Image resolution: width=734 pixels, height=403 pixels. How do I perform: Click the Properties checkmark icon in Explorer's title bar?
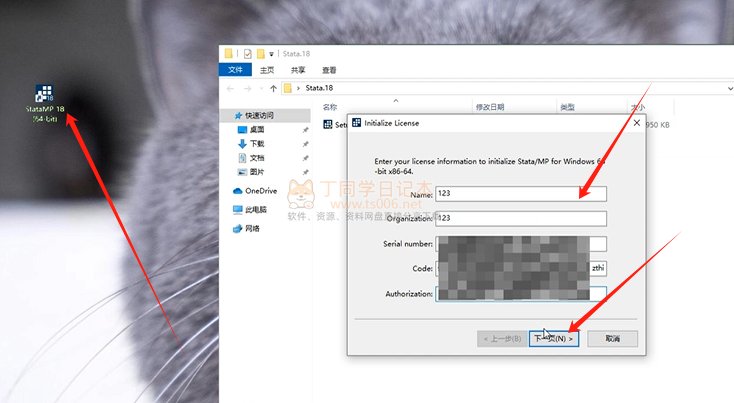pyautogui.click(x=248, y=54)
